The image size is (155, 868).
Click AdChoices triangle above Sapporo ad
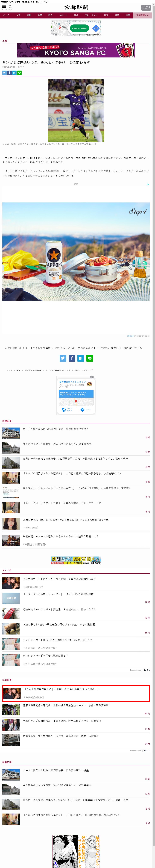(148, 184)
